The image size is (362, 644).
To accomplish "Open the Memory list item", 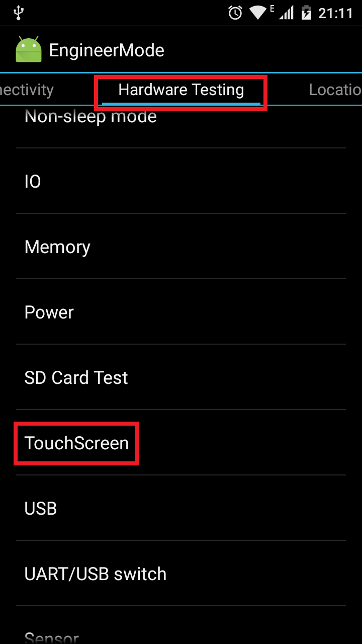I will [181, 247].
